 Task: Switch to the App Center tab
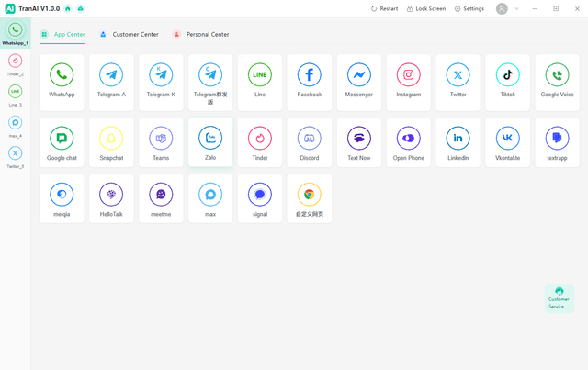tap(62, 35)
